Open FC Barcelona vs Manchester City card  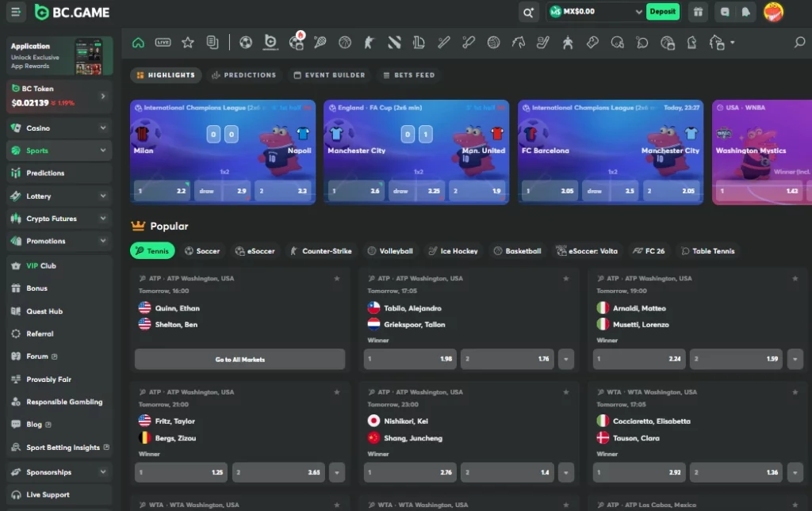(x=611, y=152)
